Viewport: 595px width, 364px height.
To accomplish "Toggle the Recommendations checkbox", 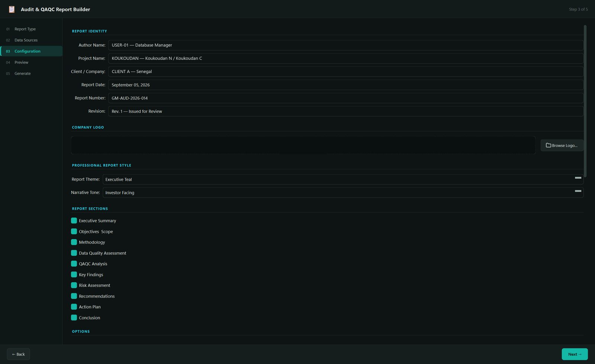I will pyautogui.click(x=74, y=296).
